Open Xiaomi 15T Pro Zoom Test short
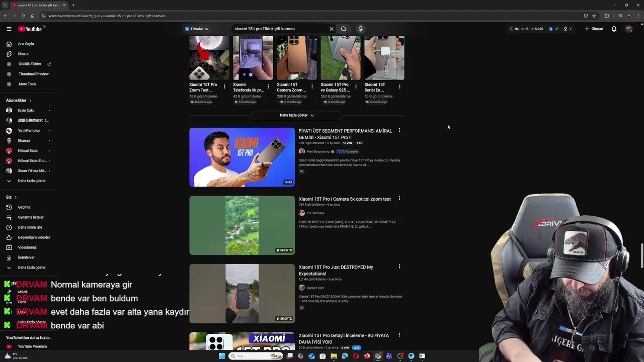644x362 pixels. click(x=209, y=58)
